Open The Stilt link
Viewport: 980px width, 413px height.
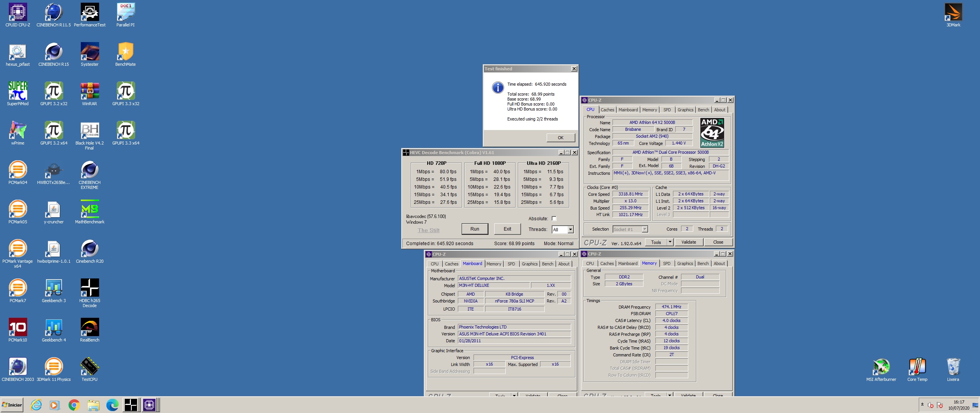coord(428,230)
